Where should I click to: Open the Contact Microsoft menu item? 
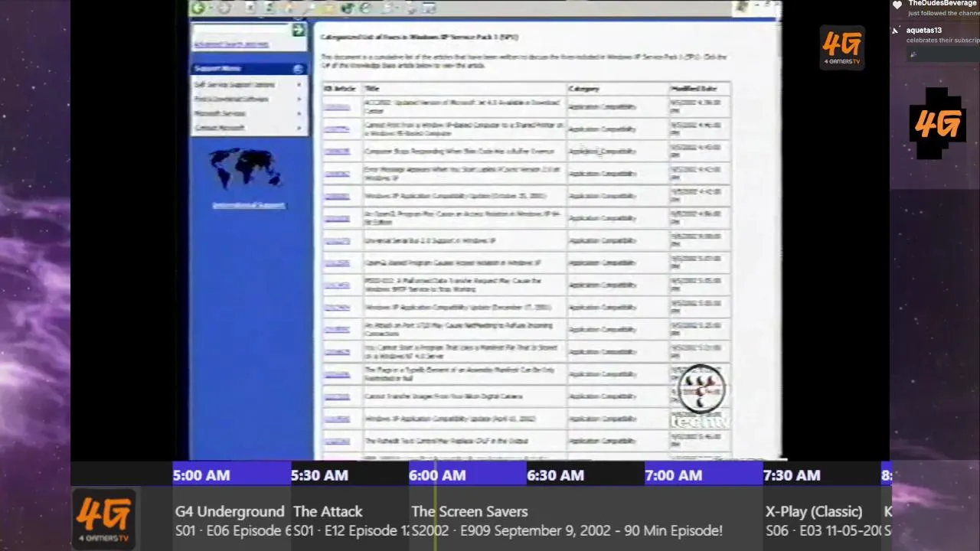pos(219,128)
